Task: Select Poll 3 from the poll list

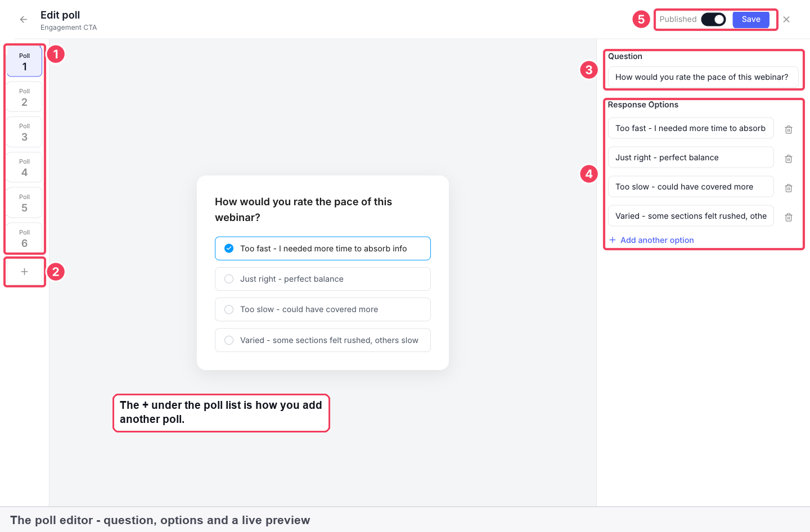Action: (x=24, y=132)
